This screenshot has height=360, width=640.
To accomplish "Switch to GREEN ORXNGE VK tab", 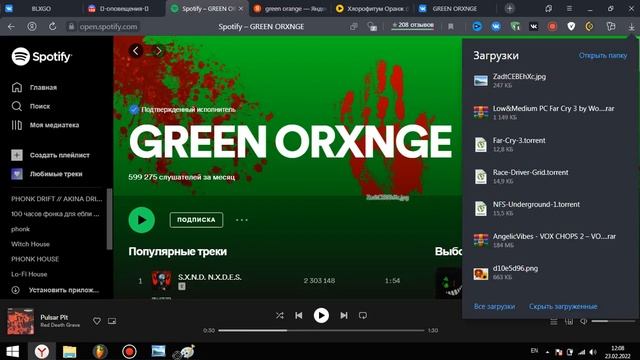I will pyautogui.click(x=454, y=8).
